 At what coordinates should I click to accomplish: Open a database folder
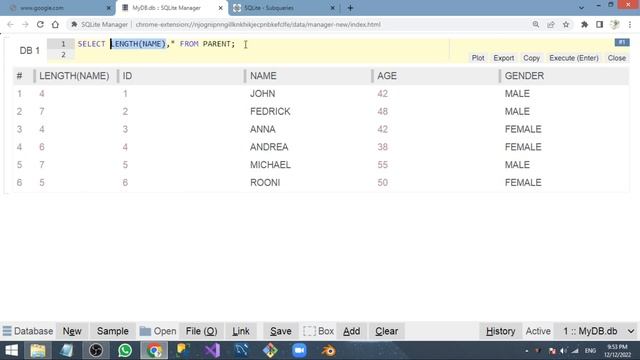pyautogui.click(x=158, y=331)
